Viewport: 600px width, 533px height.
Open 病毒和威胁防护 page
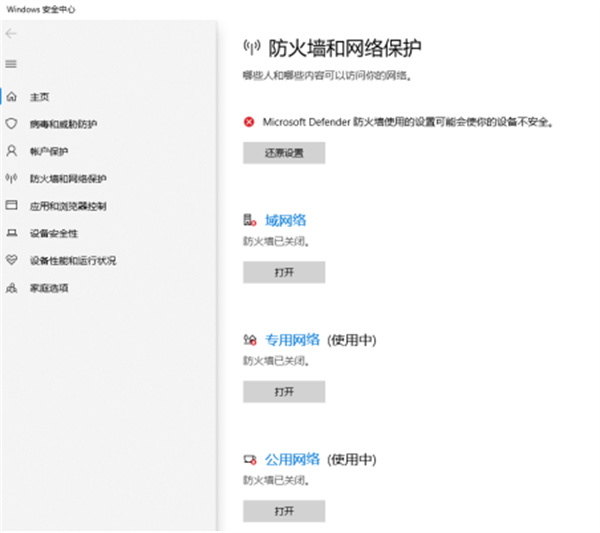[64, 124]
